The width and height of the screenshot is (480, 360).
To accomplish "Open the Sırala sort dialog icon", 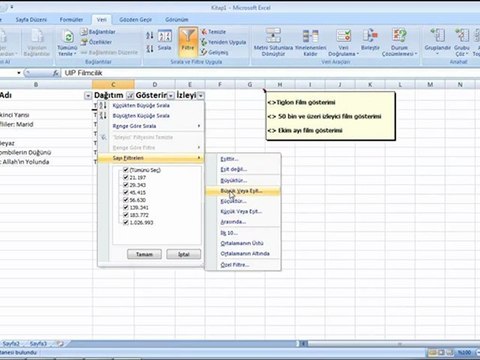I will point(165,36).
